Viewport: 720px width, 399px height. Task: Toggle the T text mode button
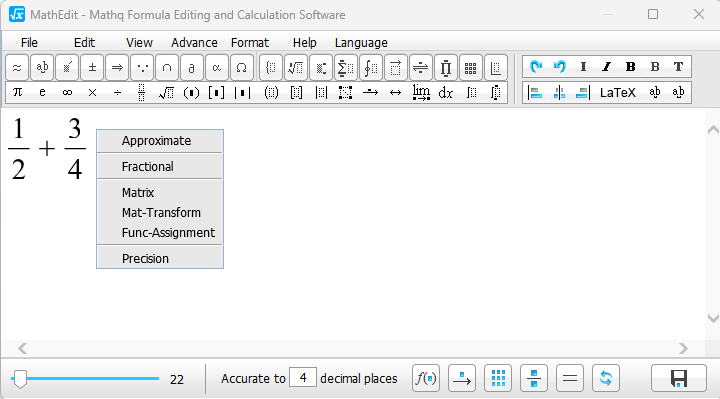[x=678, y=67]
